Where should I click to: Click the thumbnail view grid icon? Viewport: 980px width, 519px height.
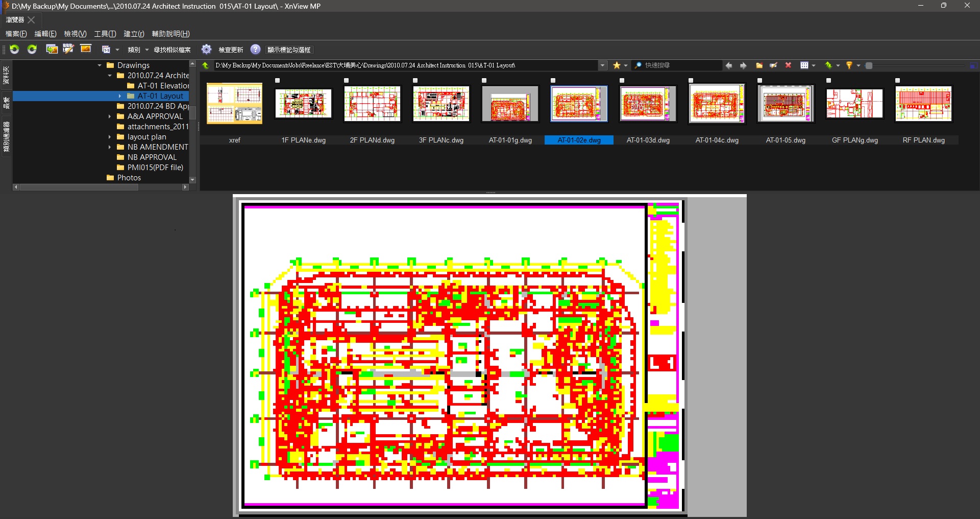click(804, 65)
